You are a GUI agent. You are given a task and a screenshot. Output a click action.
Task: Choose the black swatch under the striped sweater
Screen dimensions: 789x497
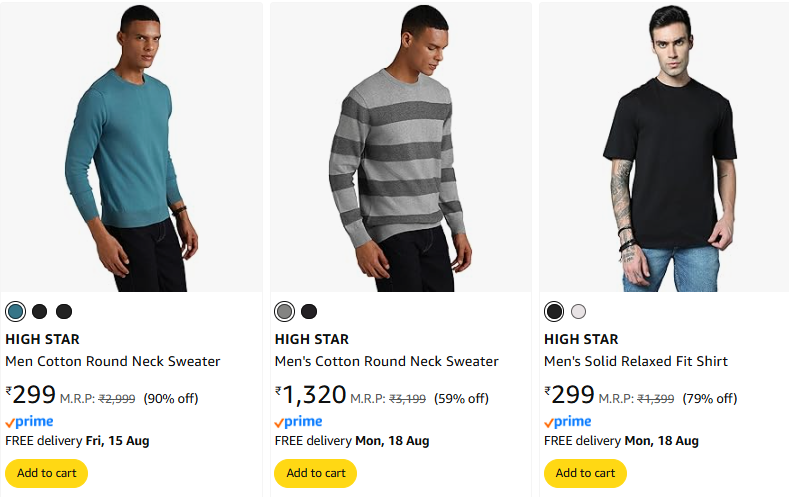(x=309, y=311)
